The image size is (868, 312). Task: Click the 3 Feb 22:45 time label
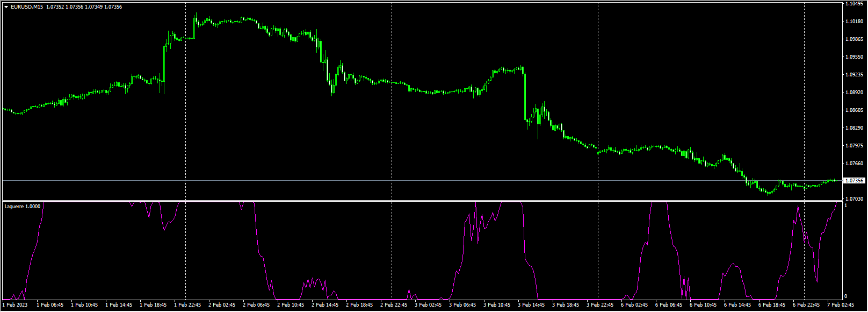pos(600,305)
